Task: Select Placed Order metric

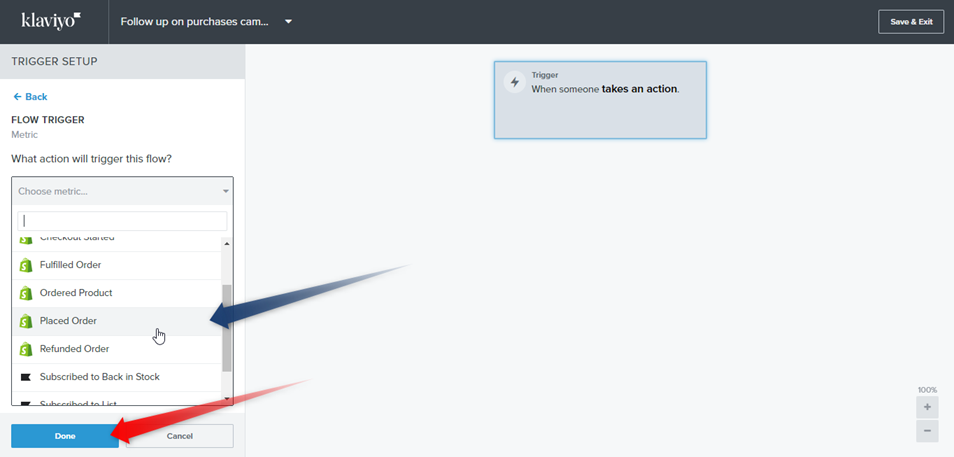Action: coord(117,321)
